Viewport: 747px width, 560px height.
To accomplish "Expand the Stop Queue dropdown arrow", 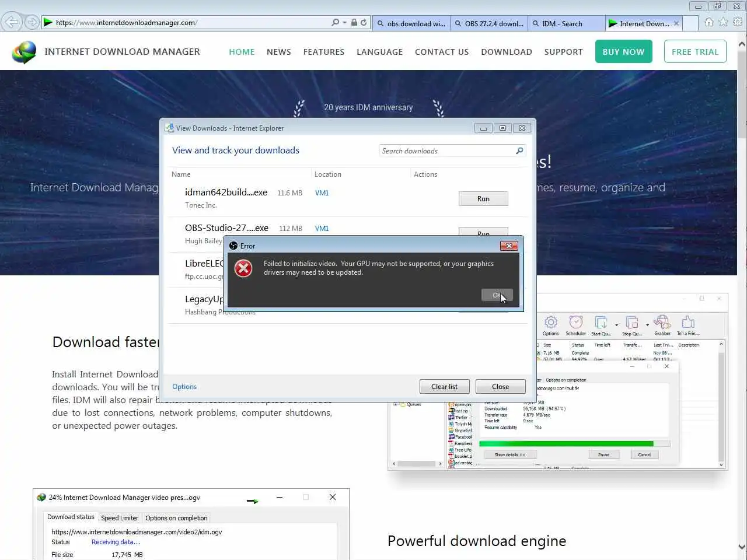I will (647, 325).
